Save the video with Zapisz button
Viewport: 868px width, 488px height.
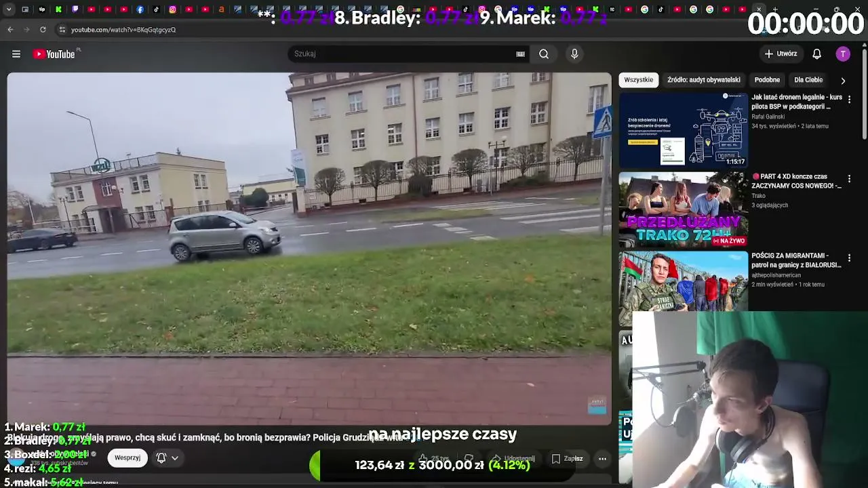click(568, 459)
